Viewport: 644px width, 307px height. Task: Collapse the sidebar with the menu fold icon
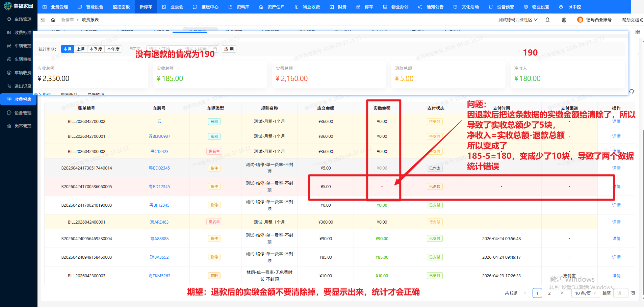coord(43,20)
